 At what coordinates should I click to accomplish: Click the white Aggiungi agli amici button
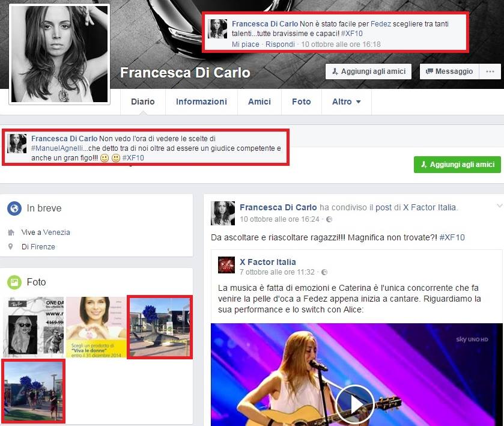(368, 72)
